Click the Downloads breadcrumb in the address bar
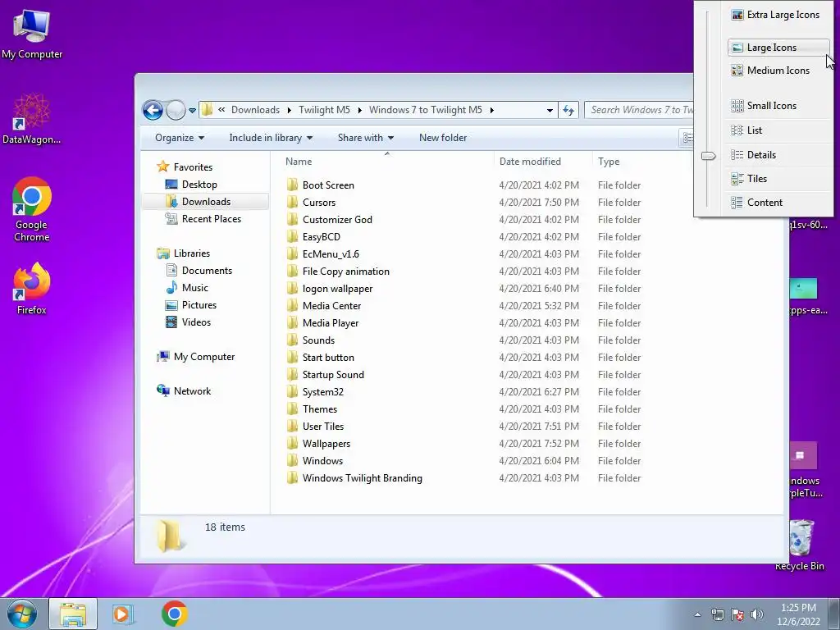Image resolution: width=840 pixels, height=630 pixels. tap(256, 110)
